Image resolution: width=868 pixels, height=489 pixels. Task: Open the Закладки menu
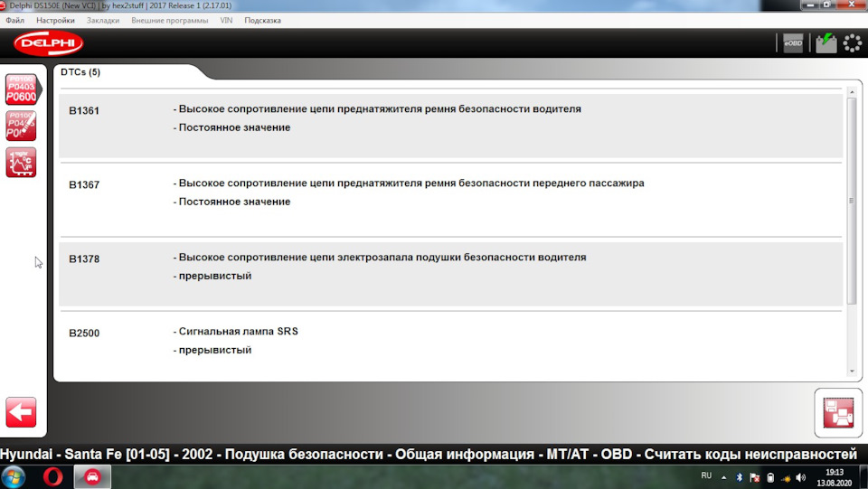(103, 21)
